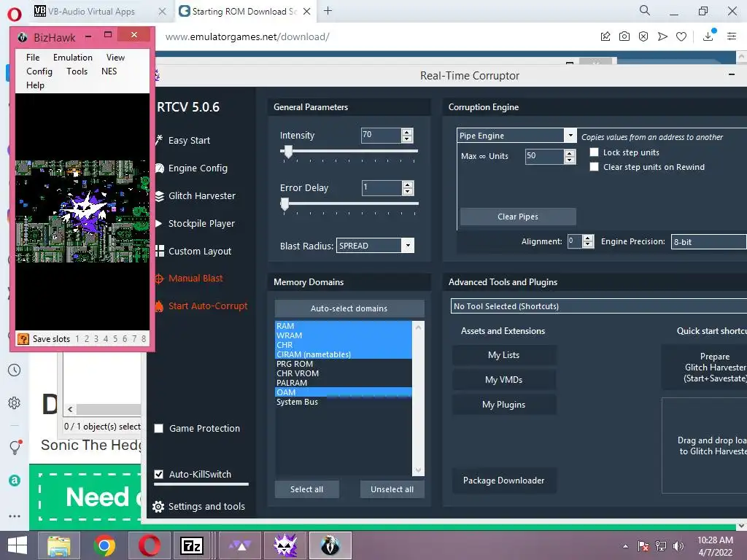The image size is (747, 560).
Task: Select System Bus memory domain
Action: pyautogui.click(x=343, y=402)
